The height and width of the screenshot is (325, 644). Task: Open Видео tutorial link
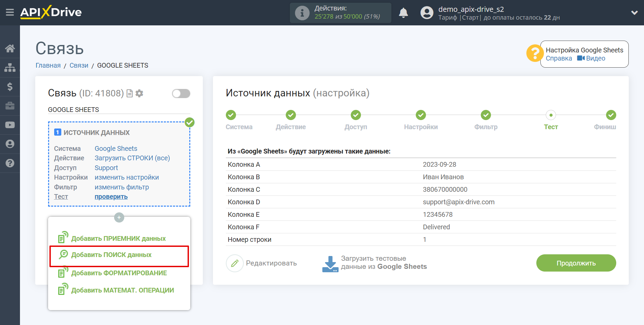click(591, 58)
